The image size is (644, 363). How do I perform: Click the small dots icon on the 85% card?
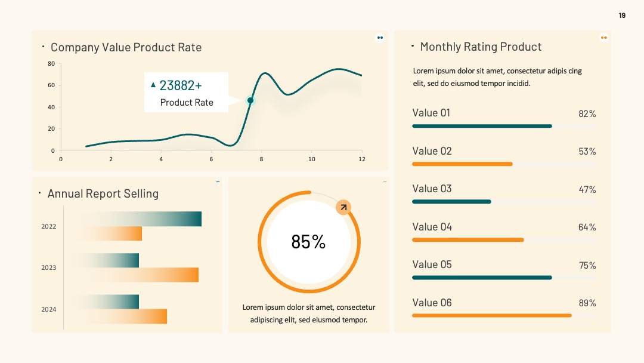[385, 181]
